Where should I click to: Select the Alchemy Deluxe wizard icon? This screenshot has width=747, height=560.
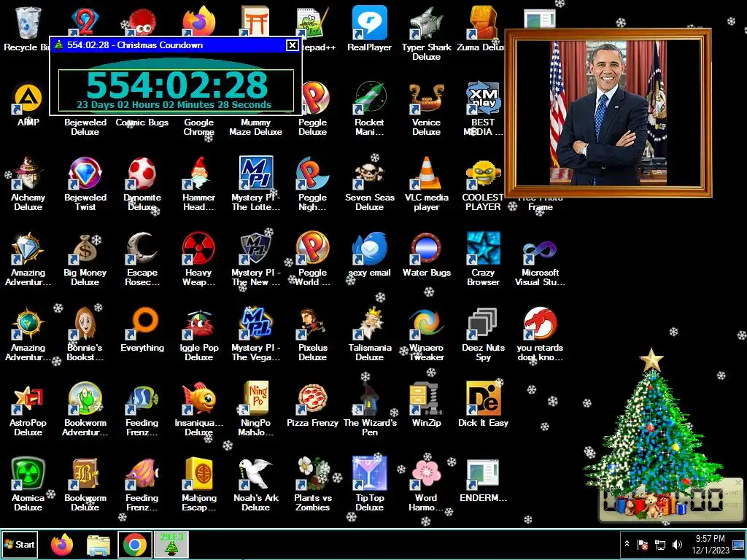pyautogui.click(x=28, y=174)
